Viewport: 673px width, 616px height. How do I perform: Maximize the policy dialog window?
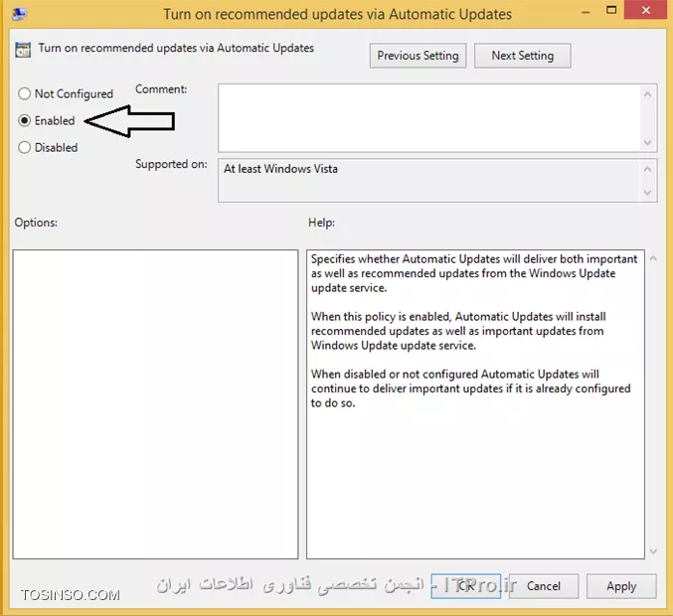[x=611, y=10]
